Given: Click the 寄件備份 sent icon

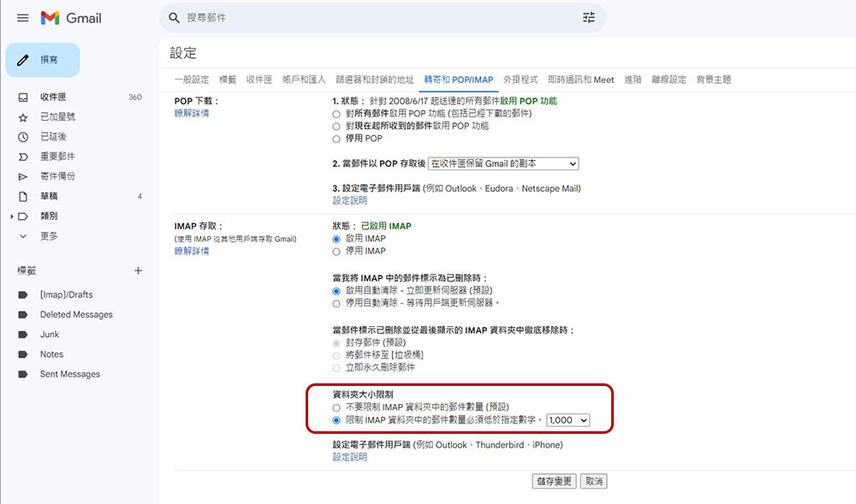Looking at the screenshot, I should point(23,177).
